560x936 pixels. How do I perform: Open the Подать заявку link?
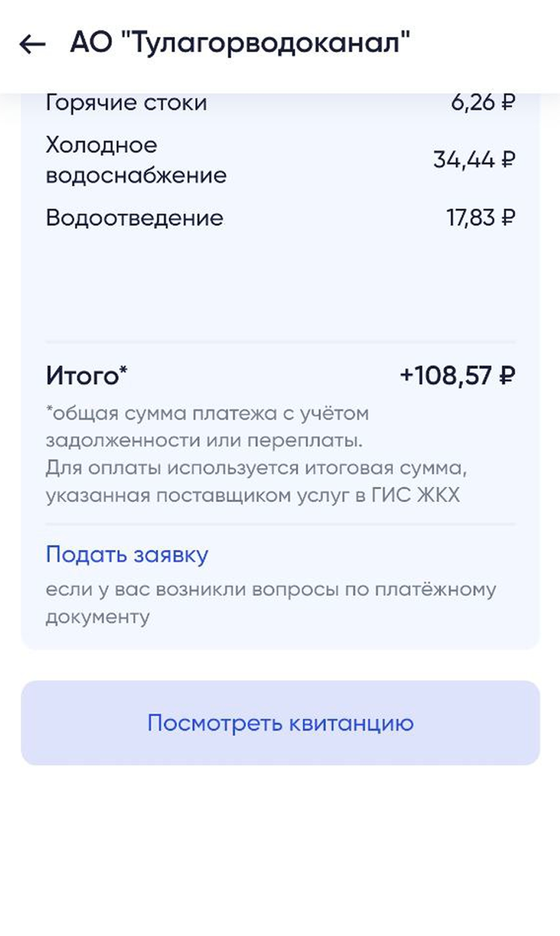point(127,554)
